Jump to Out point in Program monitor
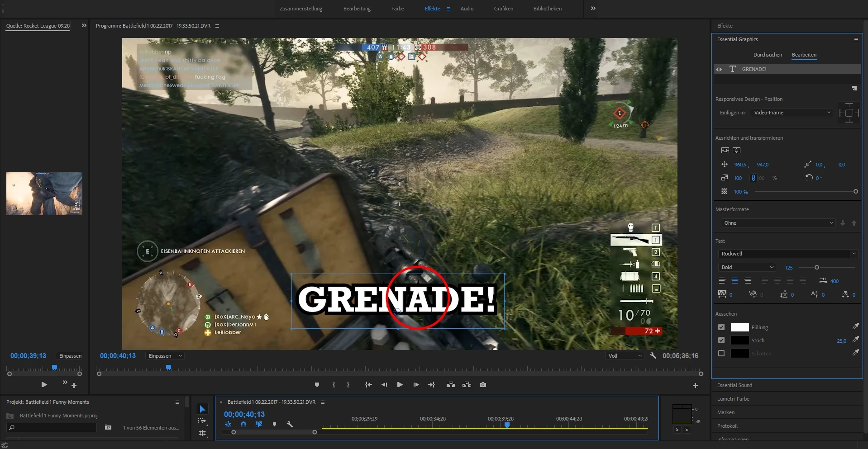The height and width of the screenshot is (449, 868). pos(431,385)
